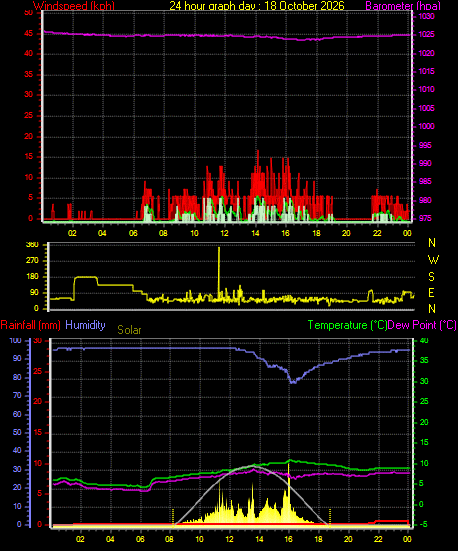Image resolution: width=458 pixels, height=551 pixels.
Task: Click the 180 value on the wind direction axis
Action: tap(32, 277)
